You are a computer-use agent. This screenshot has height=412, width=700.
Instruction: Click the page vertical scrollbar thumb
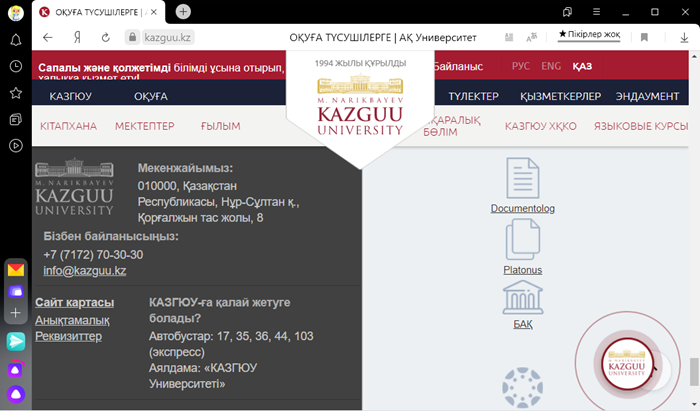[693, 371]
